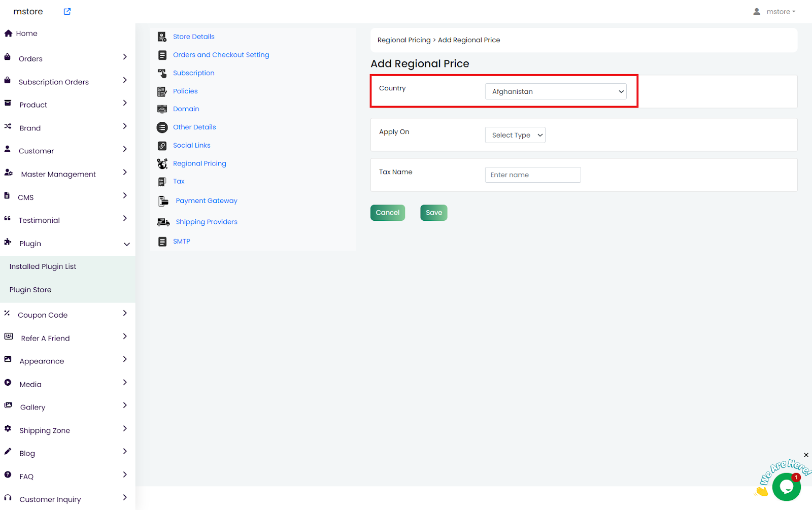Dismiss the chat widget with the X
Screen dimensions: 812x510
coord(806,455)
